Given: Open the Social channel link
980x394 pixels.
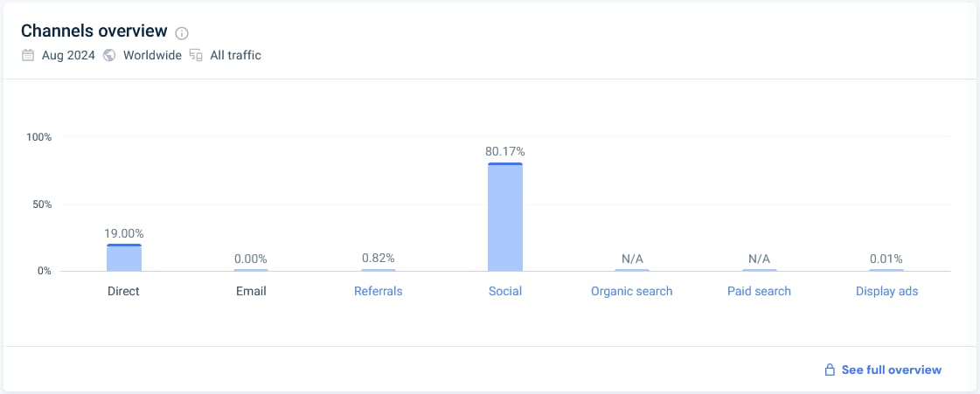Looking at the screenshot, I should (x=505, y=291).
